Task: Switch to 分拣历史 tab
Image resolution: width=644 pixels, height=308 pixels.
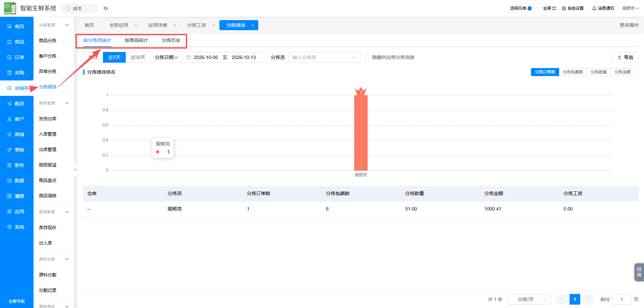Action: 171,40
